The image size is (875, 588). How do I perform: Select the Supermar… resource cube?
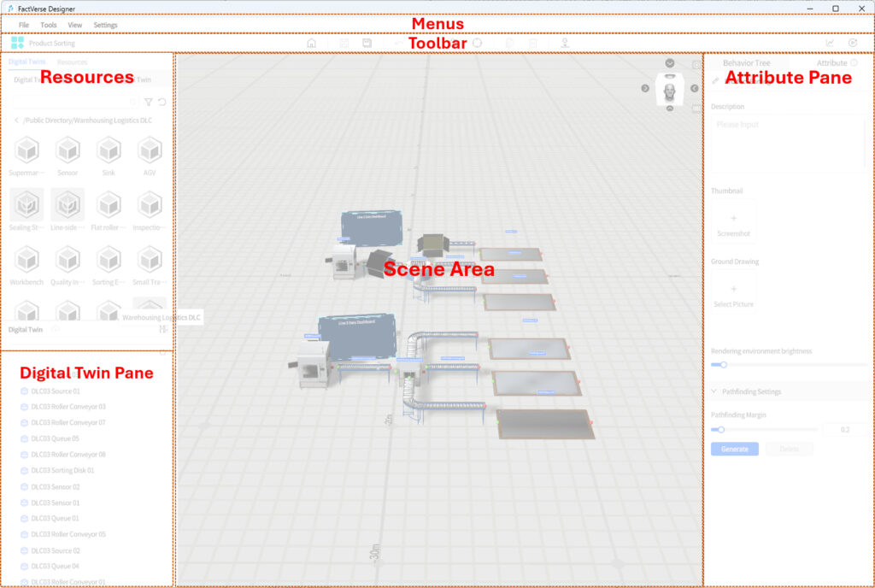click(26, 150)
